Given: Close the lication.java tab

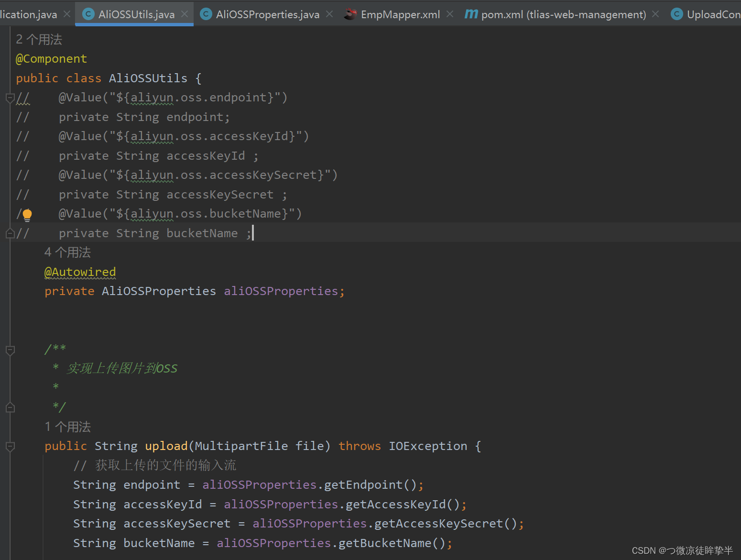Looking at the screenshot, I should coord(67,14).
